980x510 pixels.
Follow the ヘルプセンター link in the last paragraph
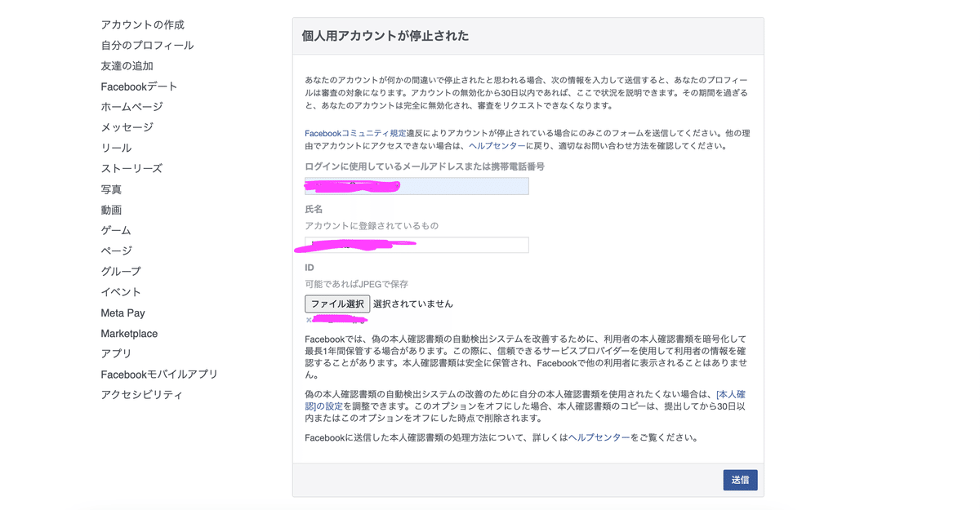point(599,437)
